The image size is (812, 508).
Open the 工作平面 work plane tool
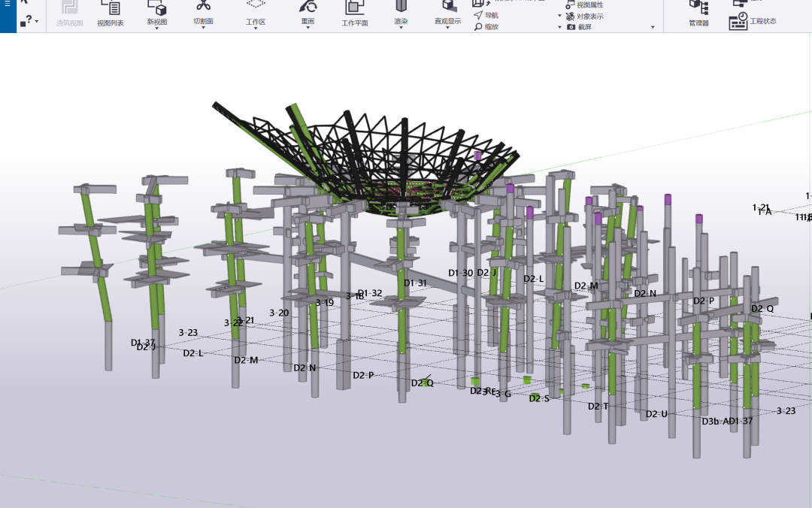tap(355, 14)
